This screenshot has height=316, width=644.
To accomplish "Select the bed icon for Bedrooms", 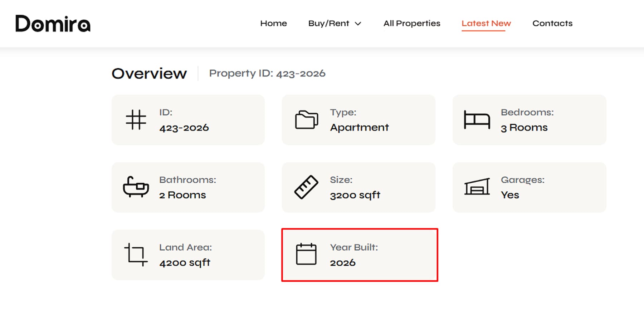I will (x=477, y=120).
